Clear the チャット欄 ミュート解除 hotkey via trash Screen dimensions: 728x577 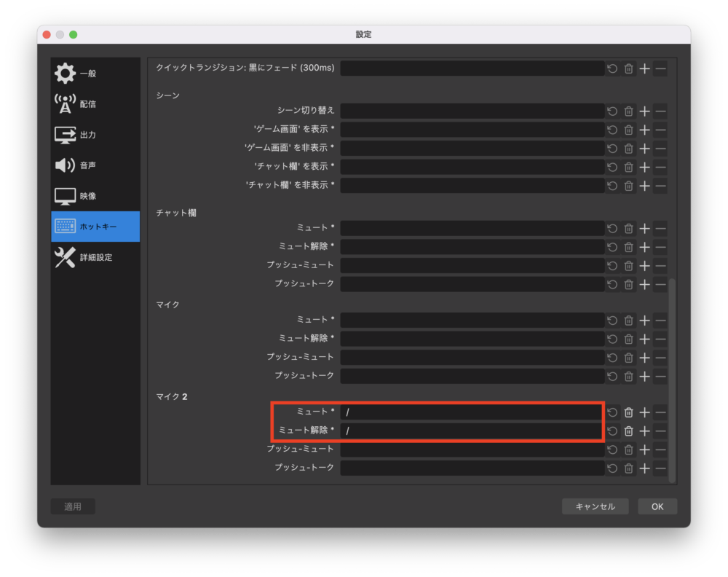pyautogui.click(x=629, y=247)
